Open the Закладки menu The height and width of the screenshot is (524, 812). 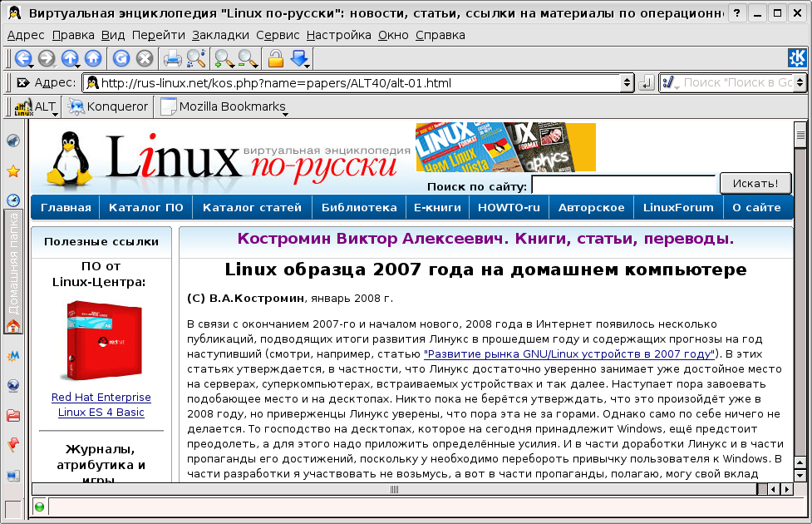coord(220,35)
